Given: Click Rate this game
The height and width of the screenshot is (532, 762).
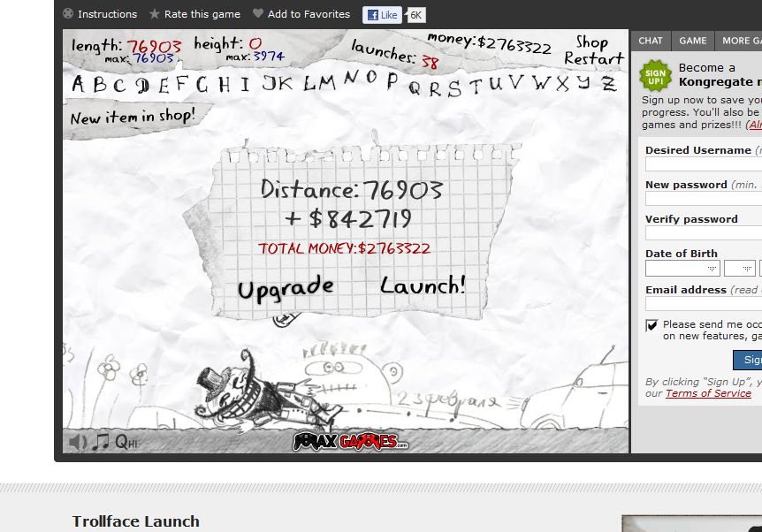Looking at the screenshot, I should [x=202, y=14].
